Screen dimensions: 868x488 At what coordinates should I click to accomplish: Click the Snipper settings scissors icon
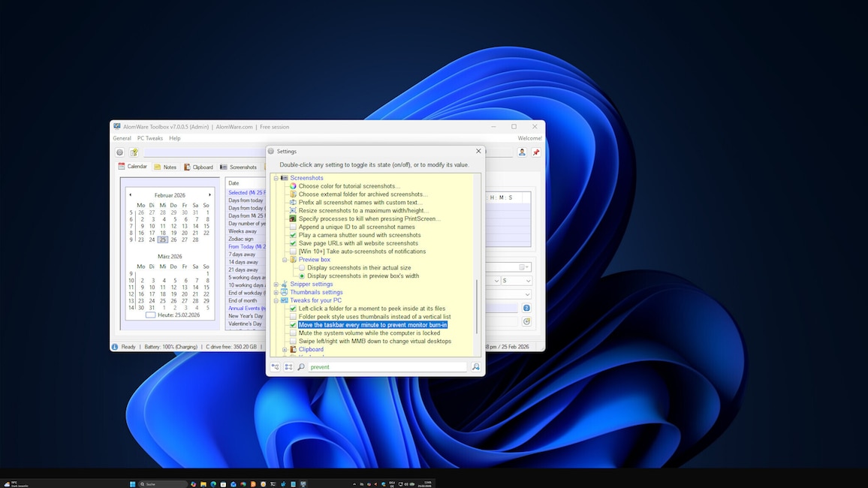point(284,284)
